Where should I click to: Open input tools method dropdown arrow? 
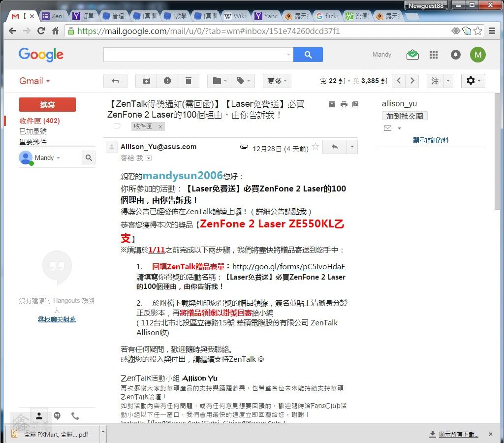448,81
